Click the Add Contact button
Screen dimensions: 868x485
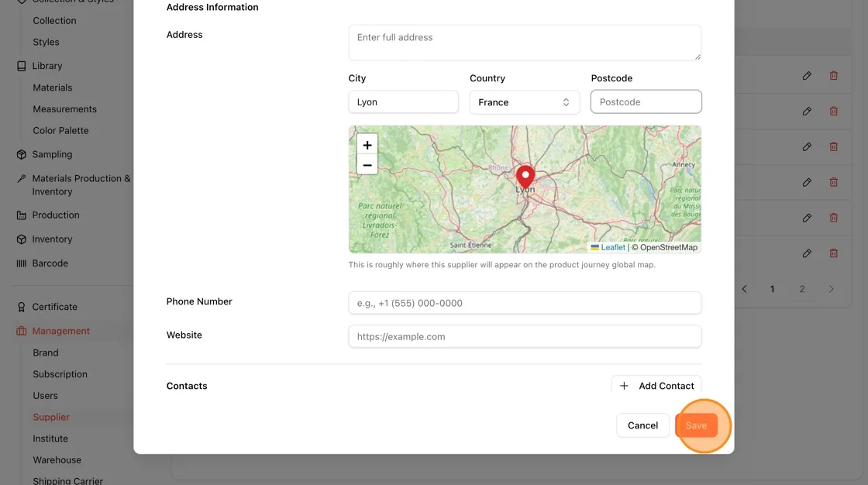click(x=656, y=386)
